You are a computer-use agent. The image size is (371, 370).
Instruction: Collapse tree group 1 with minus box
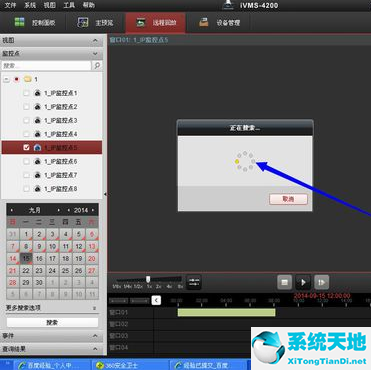click(6, 79)
